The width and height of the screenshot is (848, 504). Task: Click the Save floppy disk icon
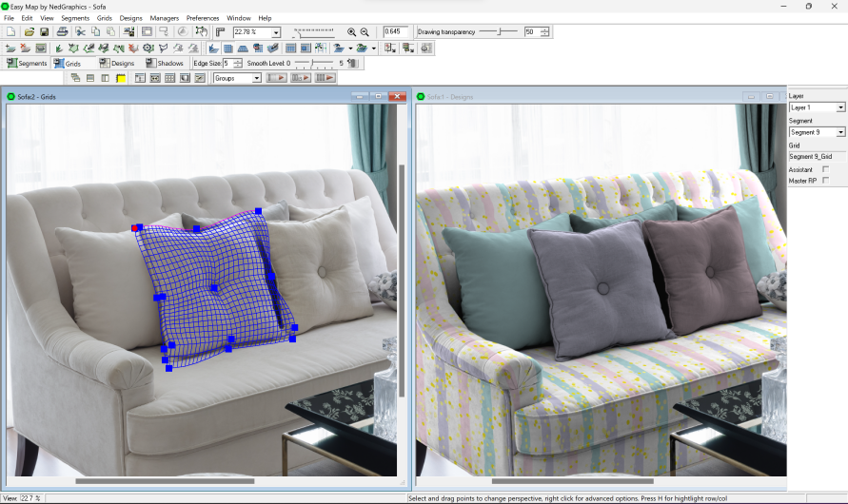pos(44,32)
